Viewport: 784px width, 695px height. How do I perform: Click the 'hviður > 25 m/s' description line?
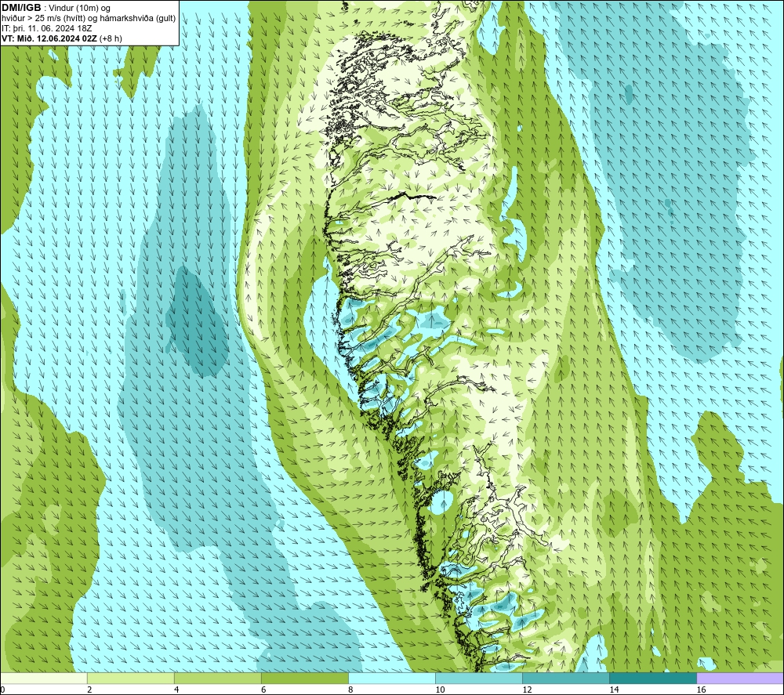pyautogui.click(x=89, y=19)
